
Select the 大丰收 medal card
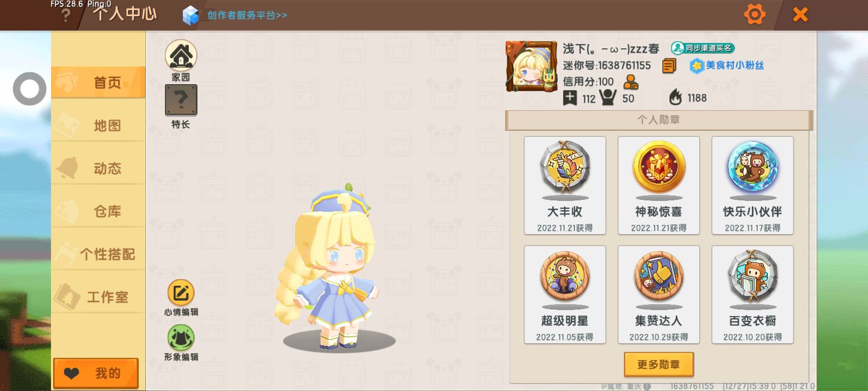pyautogui.click(x=565, y=186)
